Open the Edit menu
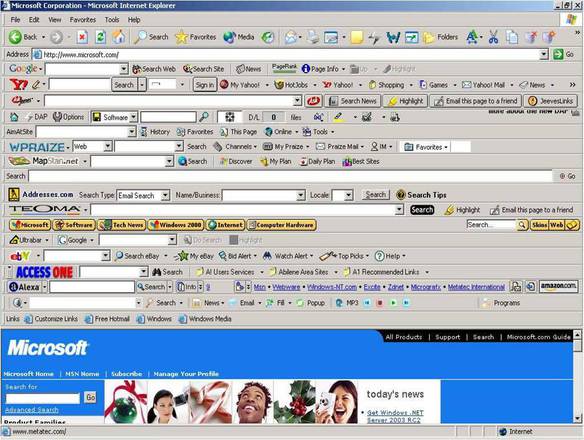This screenshot has width=584, height=440. pyautogui.click(x=34, y=20)
